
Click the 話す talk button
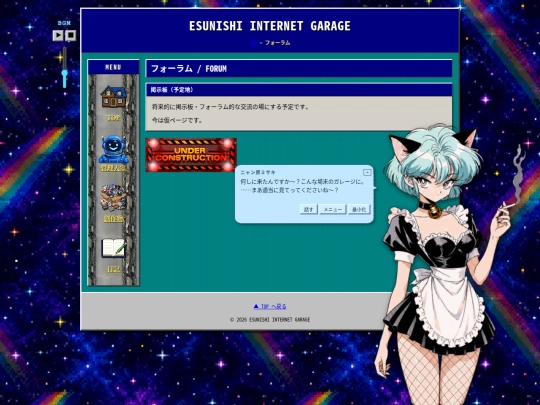(309, 209)
